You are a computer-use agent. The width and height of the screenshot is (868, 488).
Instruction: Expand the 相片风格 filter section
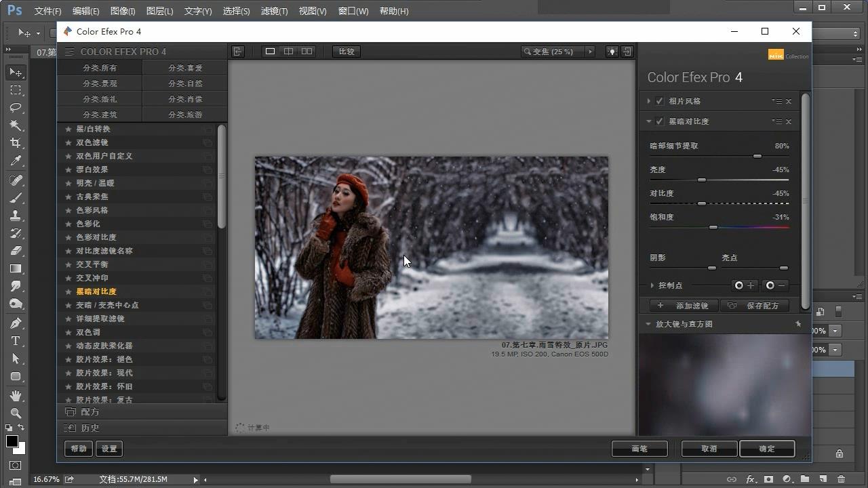tap(649, 101)
